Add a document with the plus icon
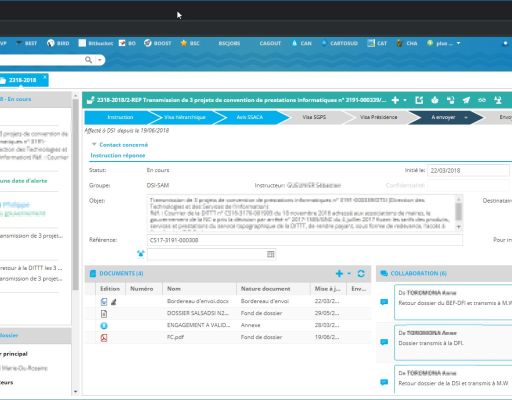512x400 pixels. coord(339,273)
